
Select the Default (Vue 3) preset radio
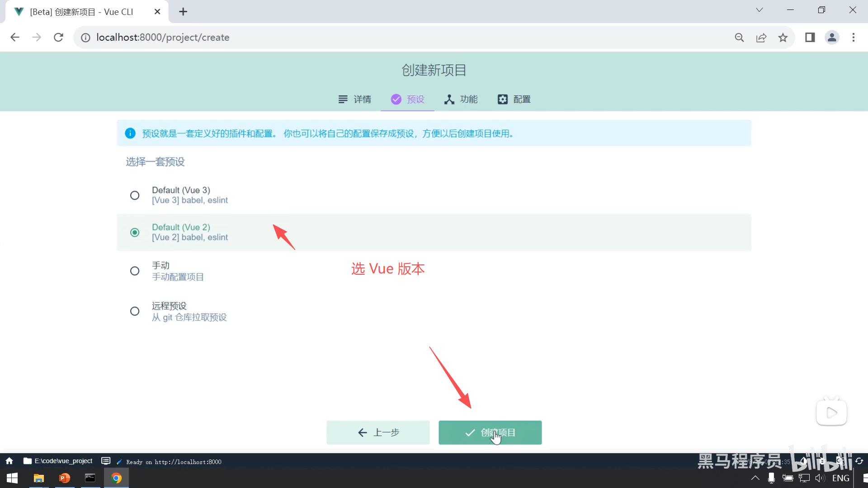[135, 195]
